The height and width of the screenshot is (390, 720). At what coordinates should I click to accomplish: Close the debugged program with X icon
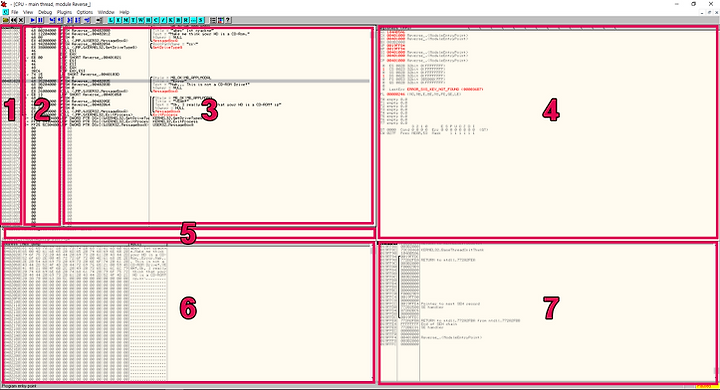pos(21,20)
